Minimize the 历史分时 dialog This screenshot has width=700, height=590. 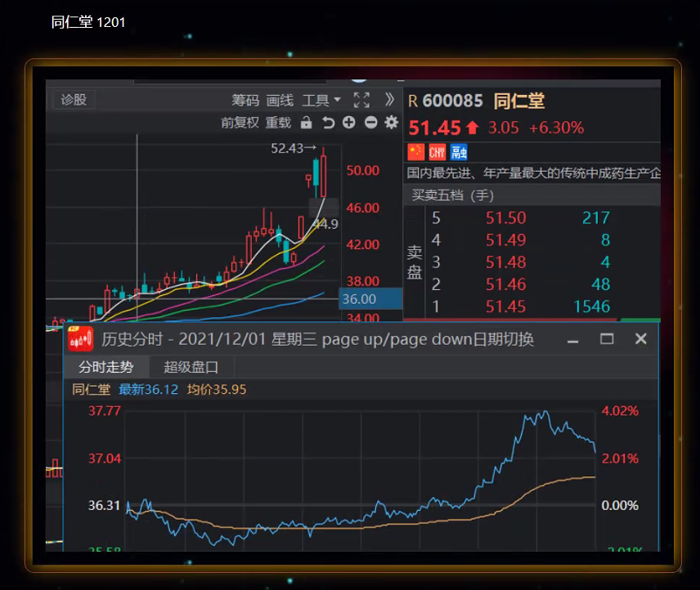(572, 340)
